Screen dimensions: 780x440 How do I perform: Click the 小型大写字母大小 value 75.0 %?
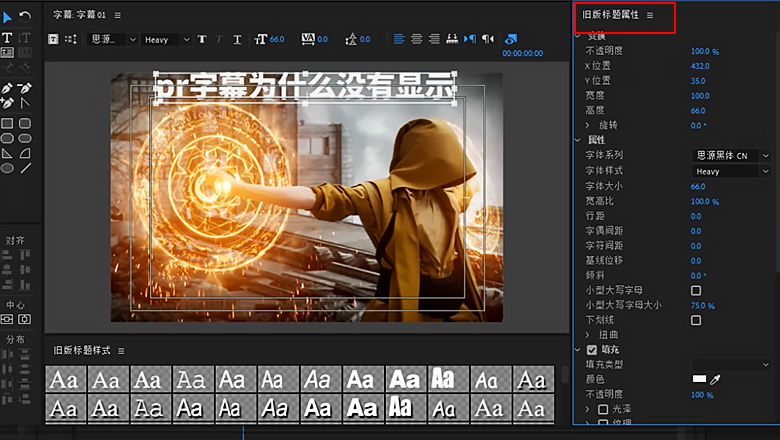tap(703, 306)
